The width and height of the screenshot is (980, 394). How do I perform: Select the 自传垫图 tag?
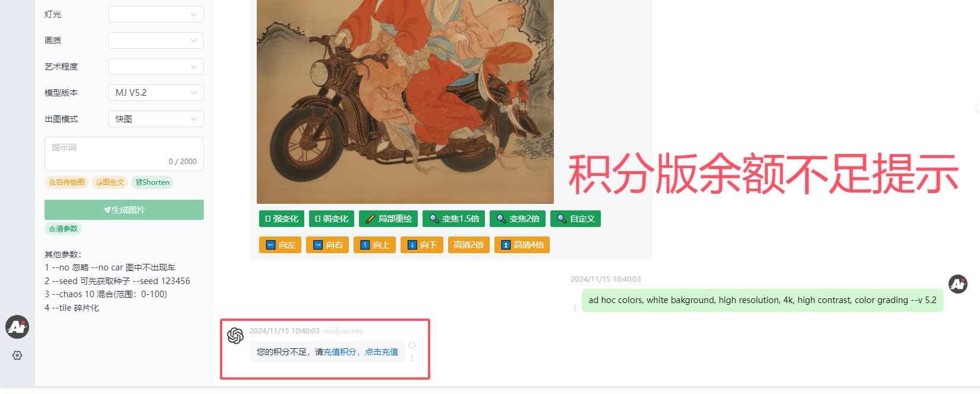pyautogui.click(x=67, y=182)
